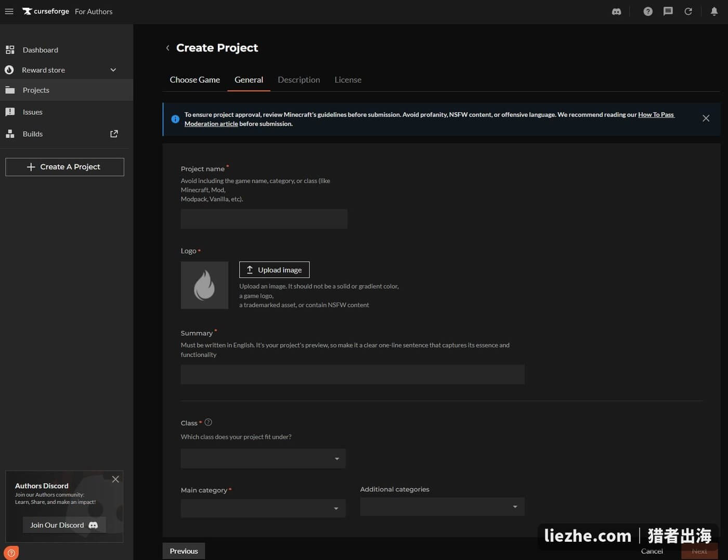The image size is (728, 560).
Task: Open the Discord icon in header
Action: 616,11
